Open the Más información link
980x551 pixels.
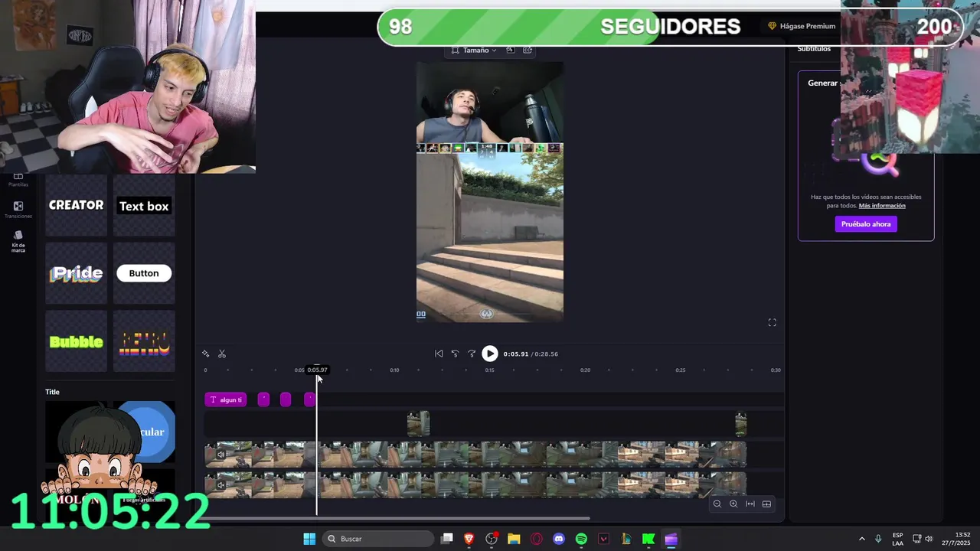(882, 206)
